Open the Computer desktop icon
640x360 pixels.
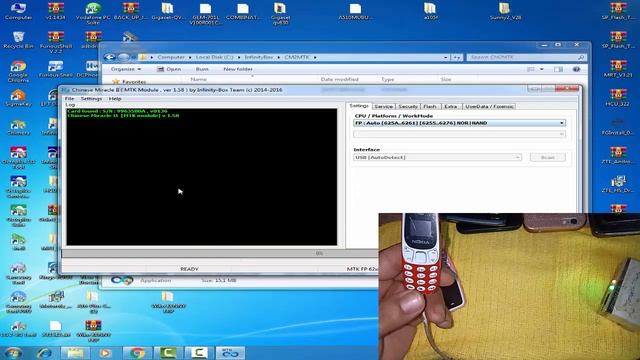18,11
